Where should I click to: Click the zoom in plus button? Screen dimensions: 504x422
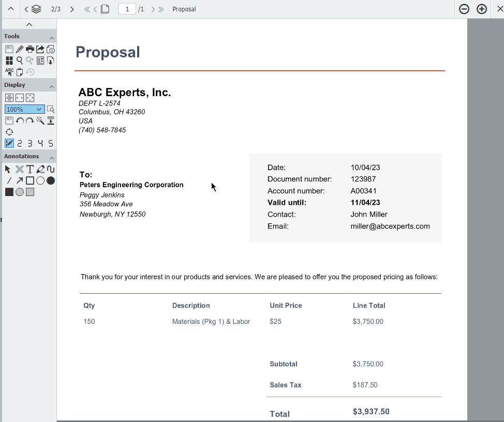click(482, 9)
